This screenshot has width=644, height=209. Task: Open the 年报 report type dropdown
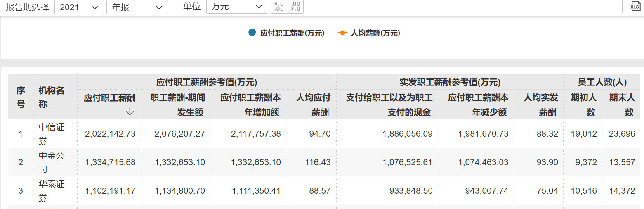[137, 7]
